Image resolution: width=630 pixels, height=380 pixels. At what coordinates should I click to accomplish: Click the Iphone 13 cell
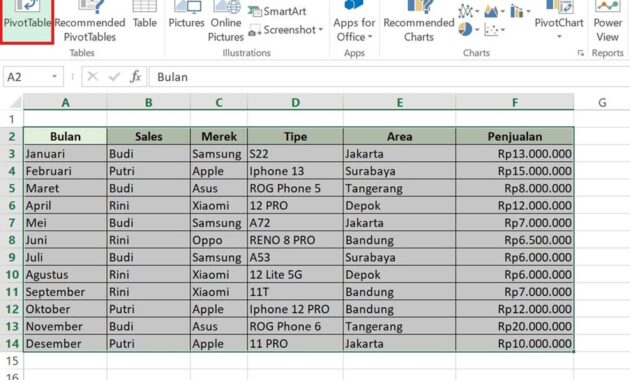click(x=295, y=171)
